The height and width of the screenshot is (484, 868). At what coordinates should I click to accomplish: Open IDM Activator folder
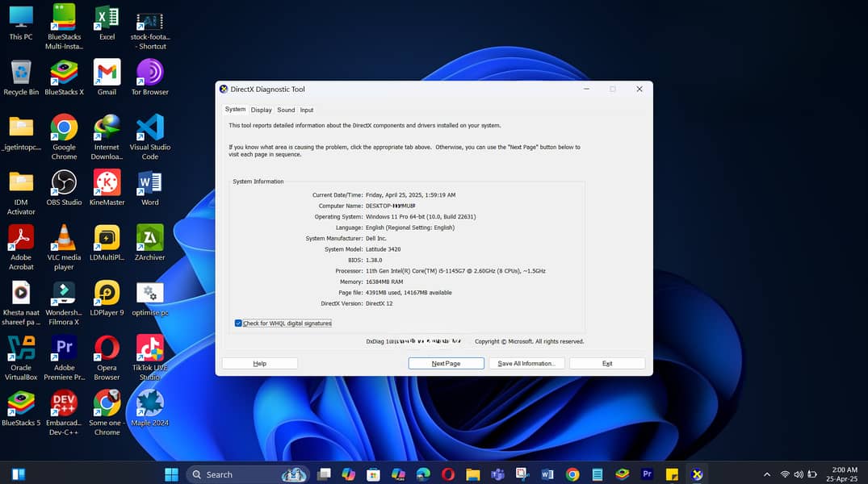coord(21,192)
